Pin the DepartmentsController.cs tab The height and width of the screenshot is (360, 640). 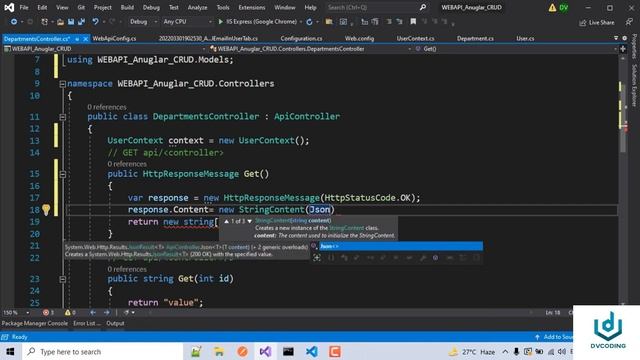click(x=77, y=39)
